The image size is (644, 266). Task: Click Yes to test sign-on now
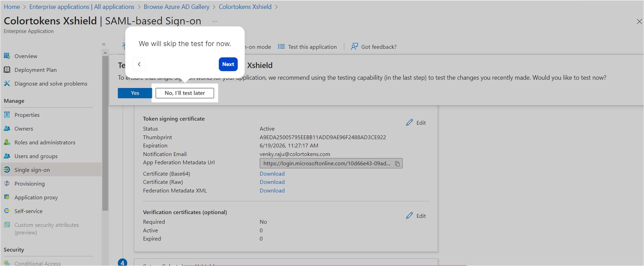point(135,93)
